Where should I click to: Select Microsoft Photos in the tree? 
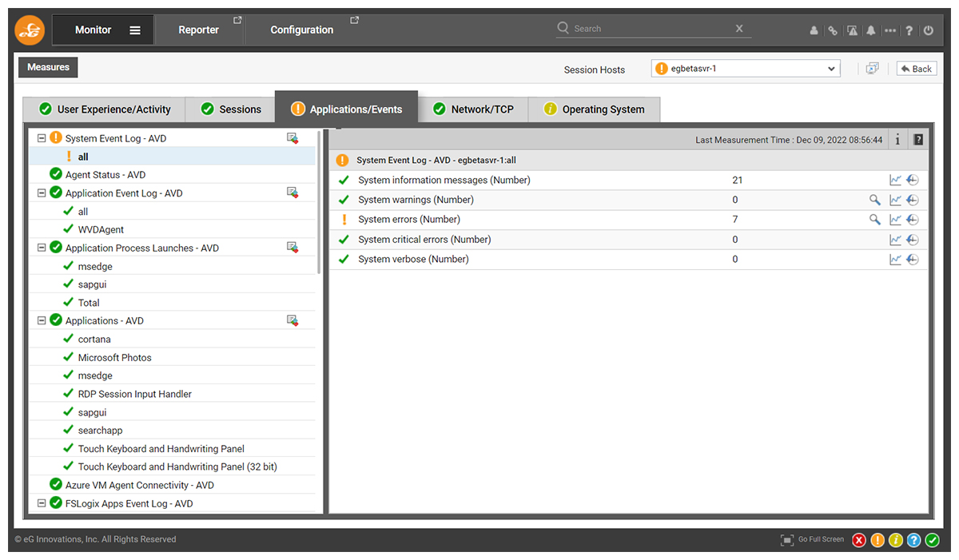[114, 358]
